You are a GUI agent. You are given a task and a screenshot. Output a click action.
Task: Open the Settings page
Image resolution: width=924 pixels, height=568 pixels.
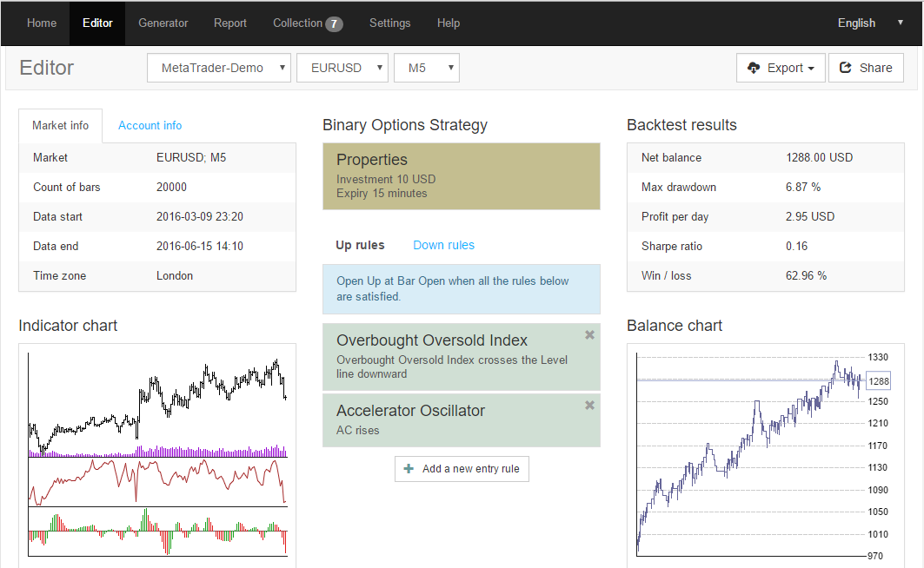(389, 23)
